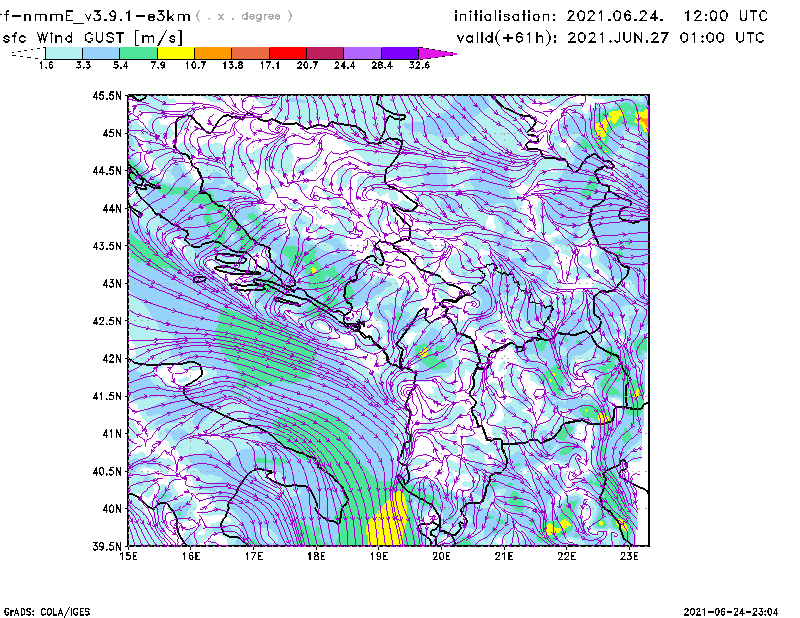This screenshot has width=800, height=618.
Task: Click the '22E' longitude label
Action: pyautogui.click(x=566, y=556)
